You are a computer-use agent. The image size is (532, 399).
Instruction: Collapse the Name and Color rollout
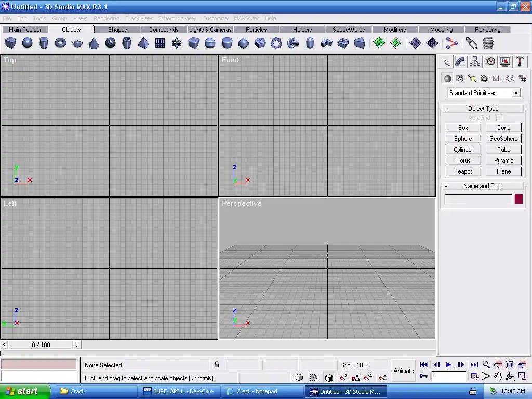[x=483, y=186]
